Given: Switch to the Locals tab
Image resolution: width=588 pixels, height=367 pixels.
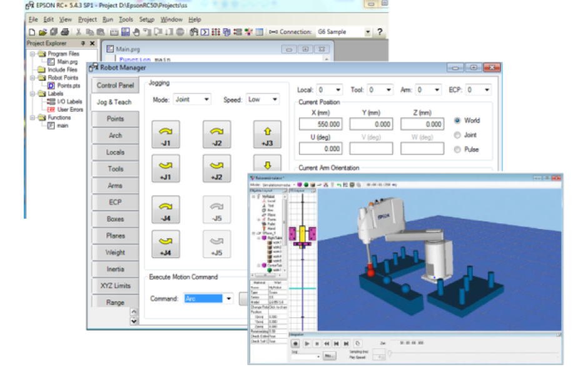Looking at the screenshot, I should tap(115, 152).
